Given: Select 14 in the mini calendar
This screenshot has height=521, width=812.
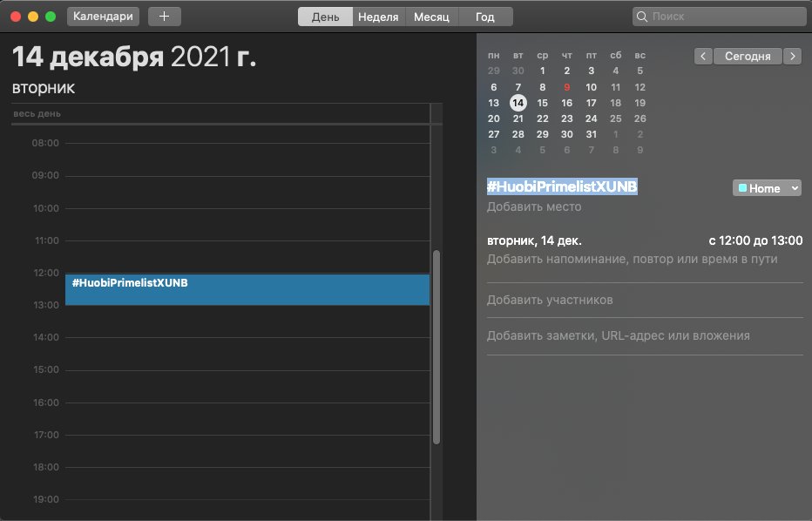Looking at the screenshot, I should click(x=518, y=103).
